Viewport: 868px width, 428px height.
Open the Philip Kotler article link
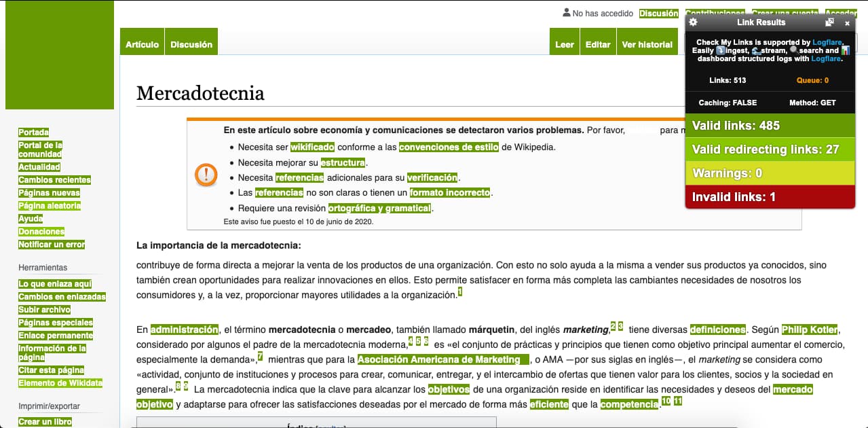[810, 329]
